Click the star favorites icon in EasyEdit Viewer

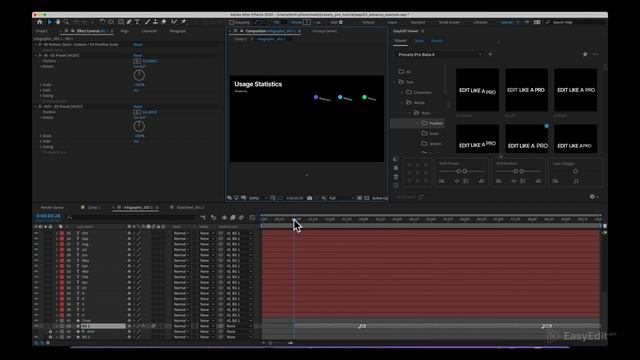(585, 54)
